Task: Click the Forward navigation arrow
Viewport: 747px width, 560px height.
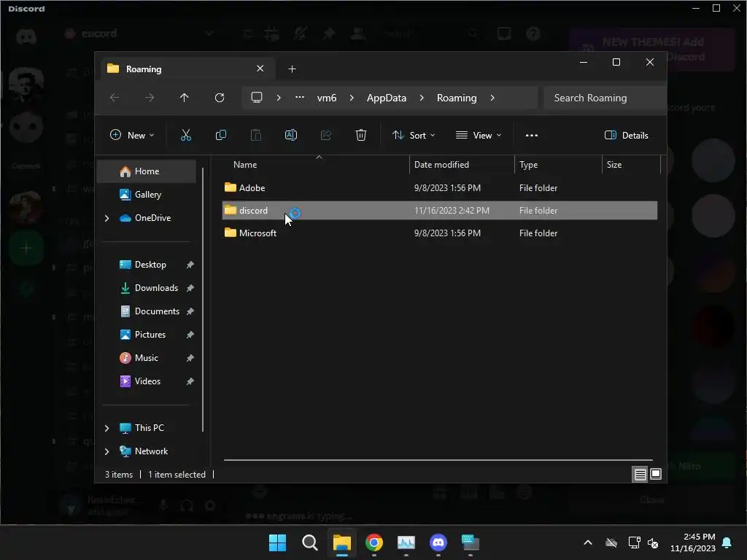Action: (x=149, y=98)
